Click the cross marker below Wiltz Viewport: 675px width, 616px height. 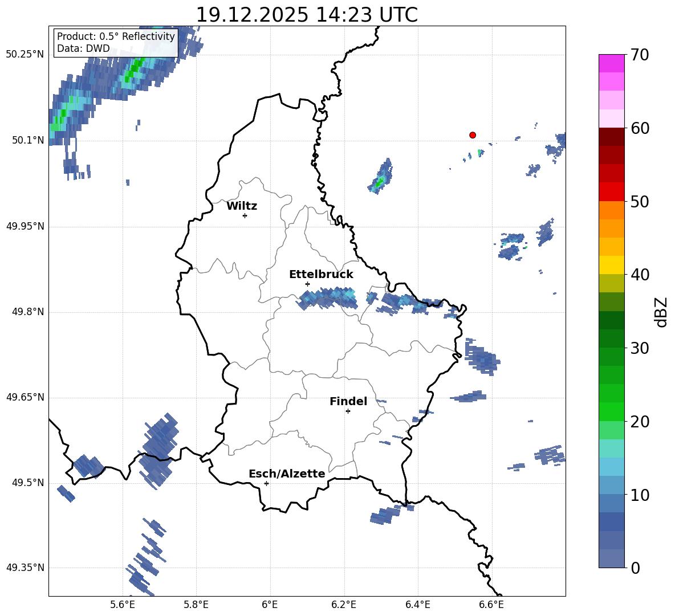[x=245, y=215]
